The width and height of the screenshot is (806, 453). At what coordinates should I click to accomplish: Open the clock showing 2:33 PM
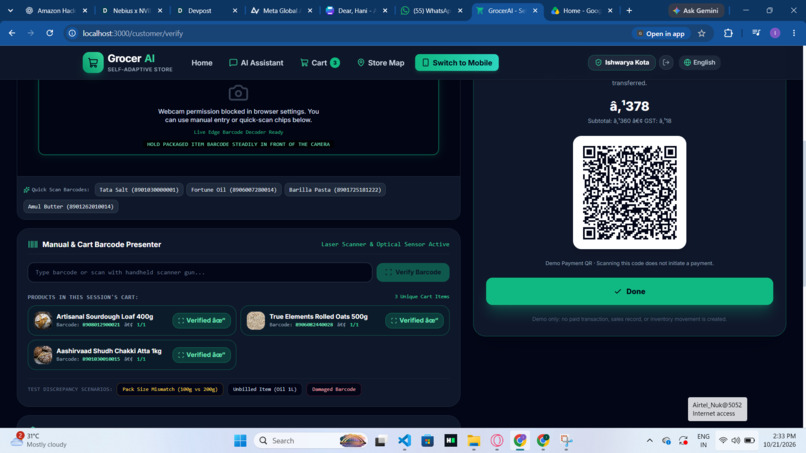(779, 440)
